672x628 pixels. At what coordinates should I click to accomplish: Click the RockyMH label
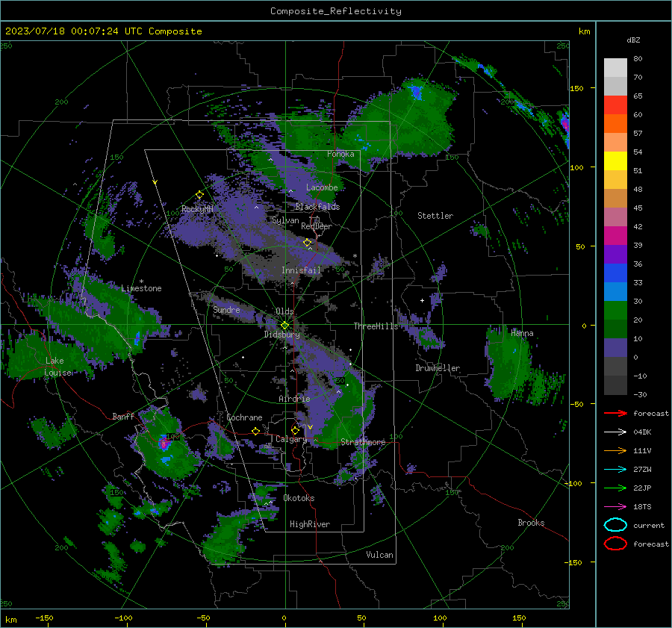click(197, 209)
